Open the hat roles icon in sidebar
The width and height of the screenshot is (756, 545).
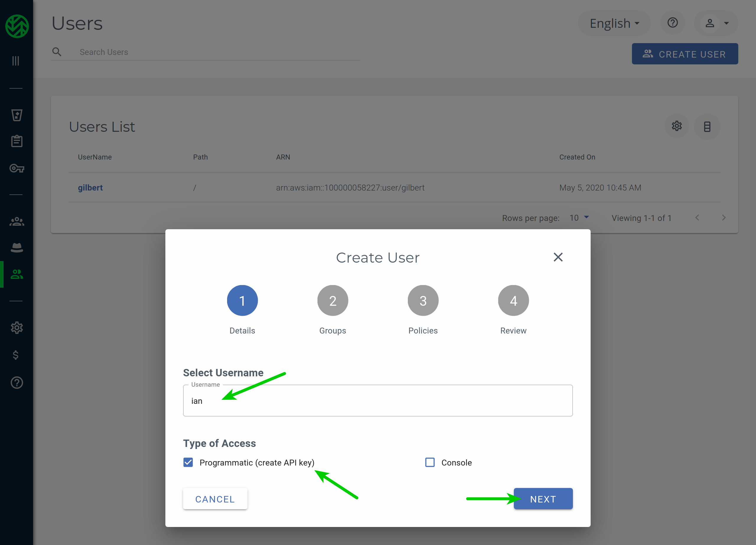[x=16, y=247]
